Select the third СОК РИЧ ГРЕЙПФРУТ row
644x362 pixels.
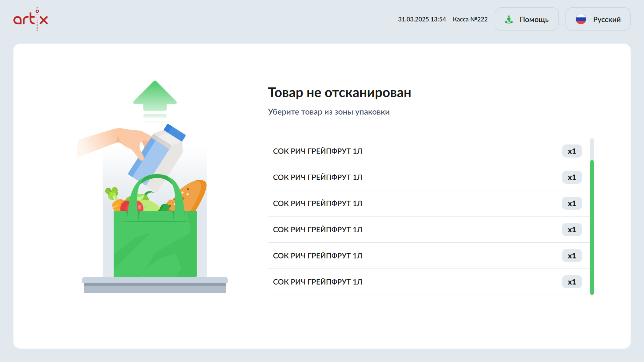click(318, 203)
